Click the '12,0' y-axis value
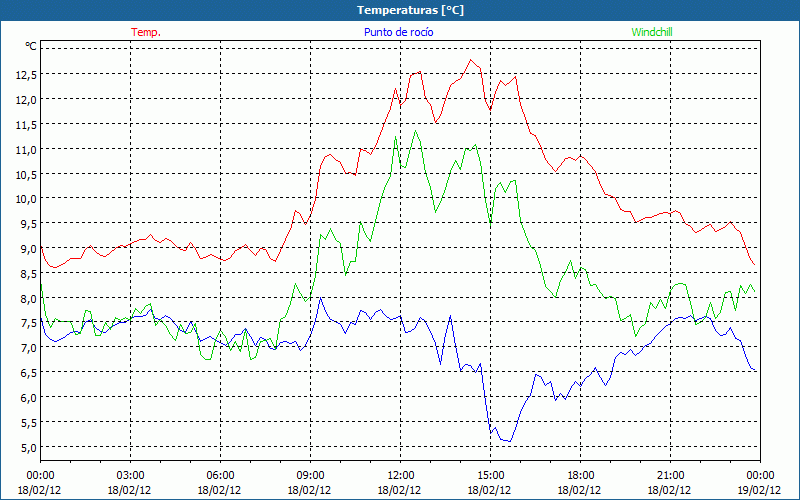800x500 pixels. click(27, 100)
